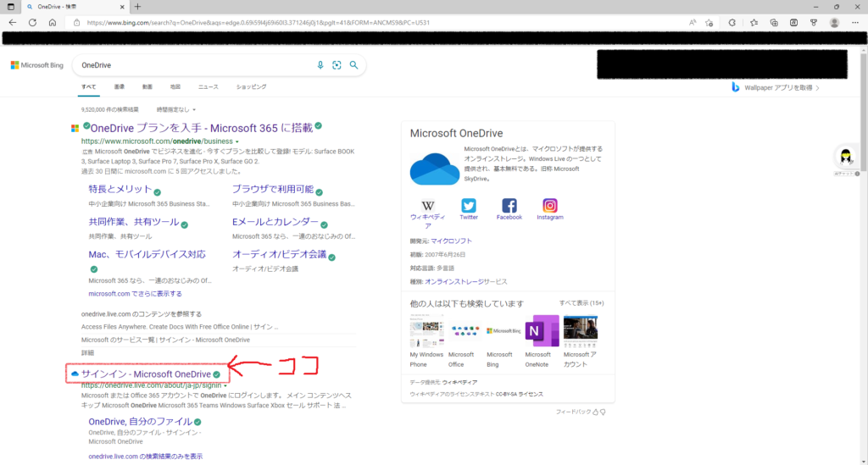The height and width of the screenshot is (465, 868).
Task: Open サインイン - Microsoft OneDrive result
Action: pyautogui.click(x=146, y=374)
